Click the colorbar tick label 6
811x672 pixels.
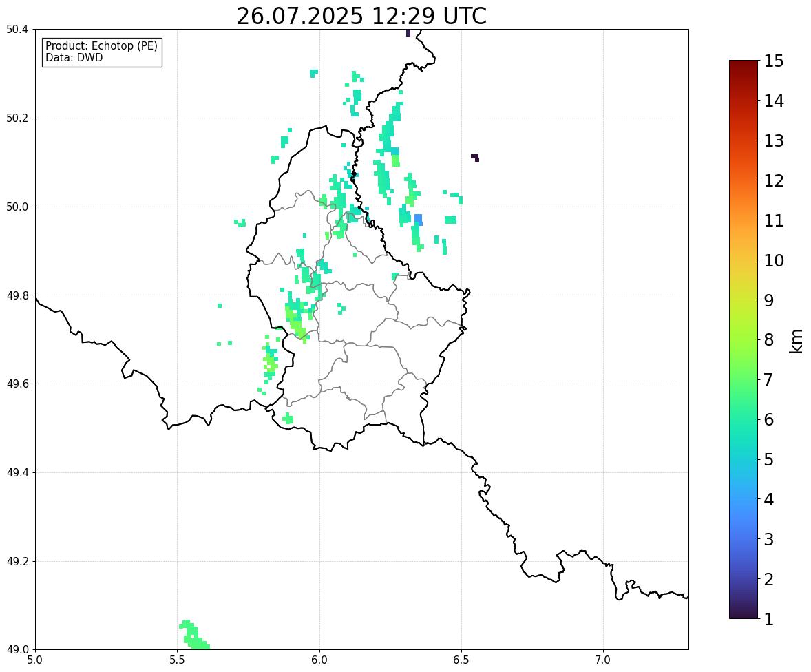[768, 419]
